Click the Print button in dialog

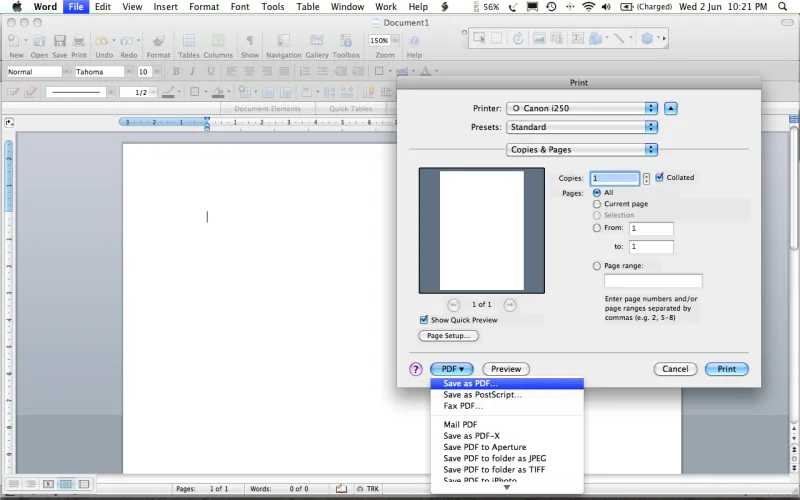point(727,369)
